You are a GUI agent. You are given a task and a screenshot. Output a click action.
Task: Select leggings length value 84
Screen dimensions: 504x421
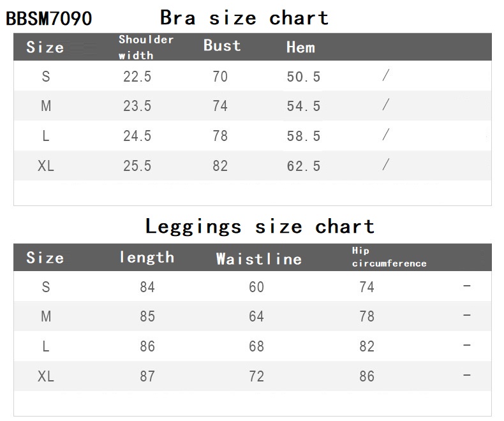point(147,287)
